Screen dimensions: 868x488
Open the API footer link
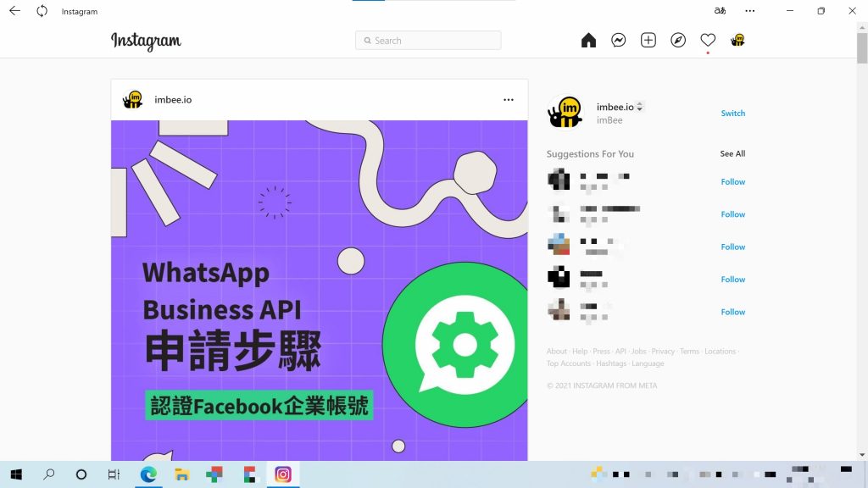(620, 352)
